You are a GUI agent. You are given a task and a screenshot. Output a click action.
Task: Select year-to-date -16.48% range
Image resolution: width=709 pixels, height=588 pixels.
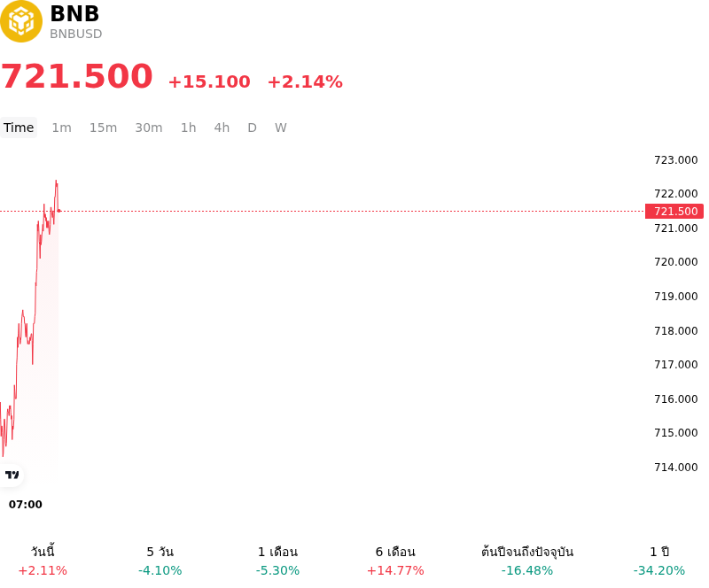[x=527, y=561]
